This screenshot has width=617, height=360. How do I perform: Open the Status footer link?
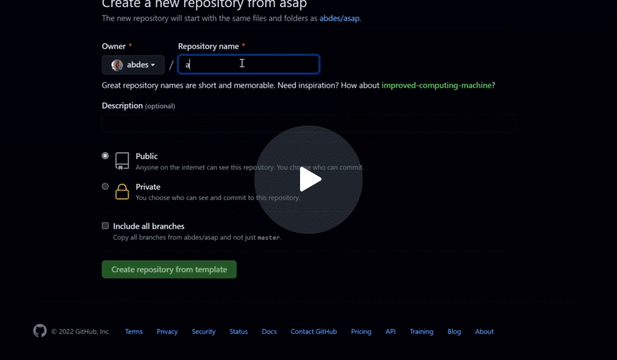(238, 332)
